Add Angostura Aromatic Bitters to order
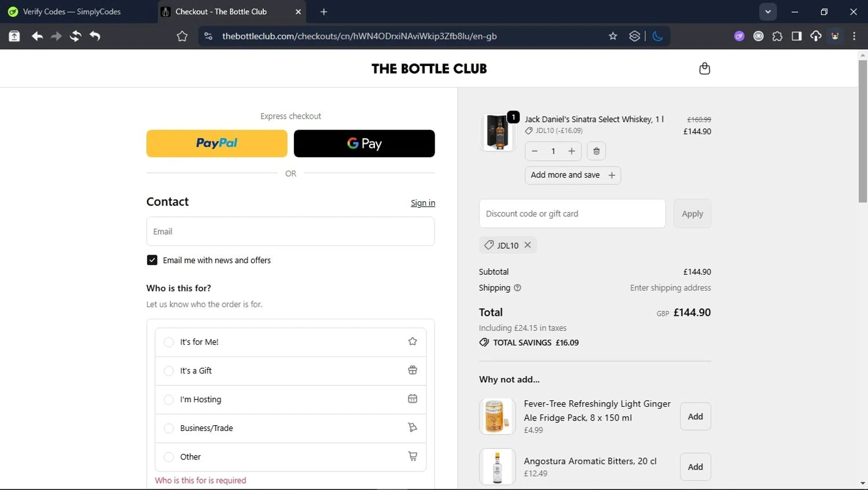The height and width of the screenshot is (490, 868). (x=696, y=467)
